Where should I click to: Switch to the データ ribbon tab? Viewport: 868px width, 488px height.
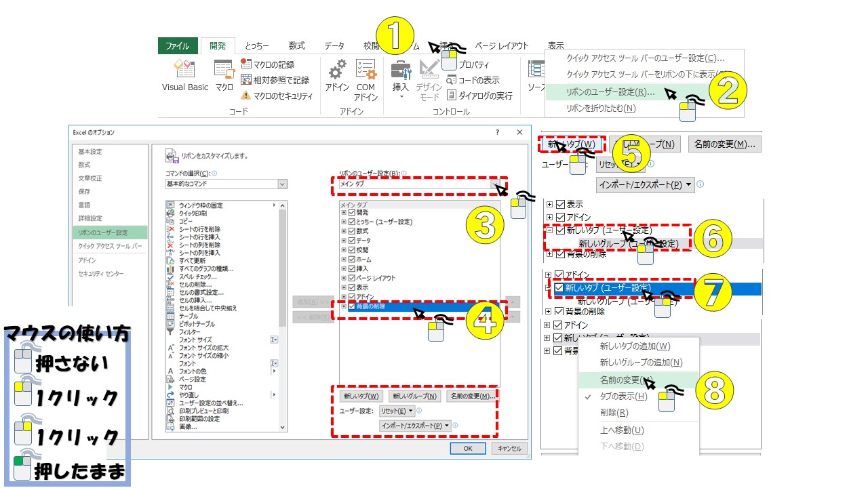click(334, 46)
